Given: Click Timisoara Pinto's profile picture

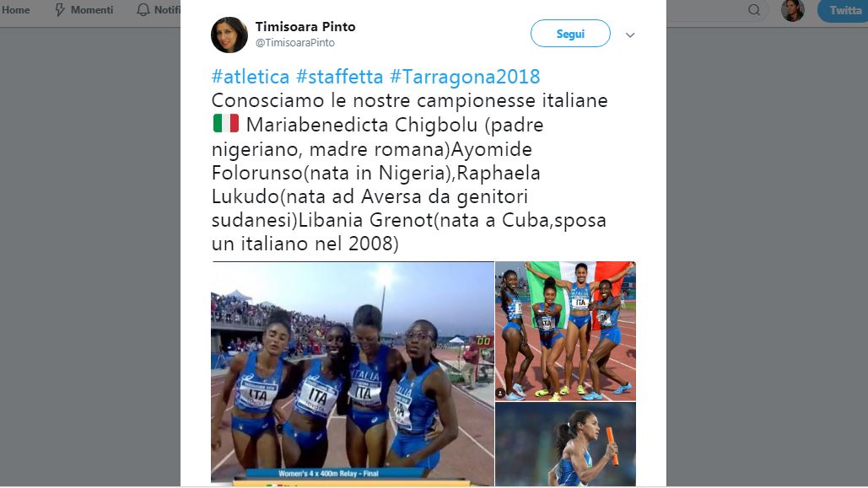Looking at the screenshot, I should 229,35.
